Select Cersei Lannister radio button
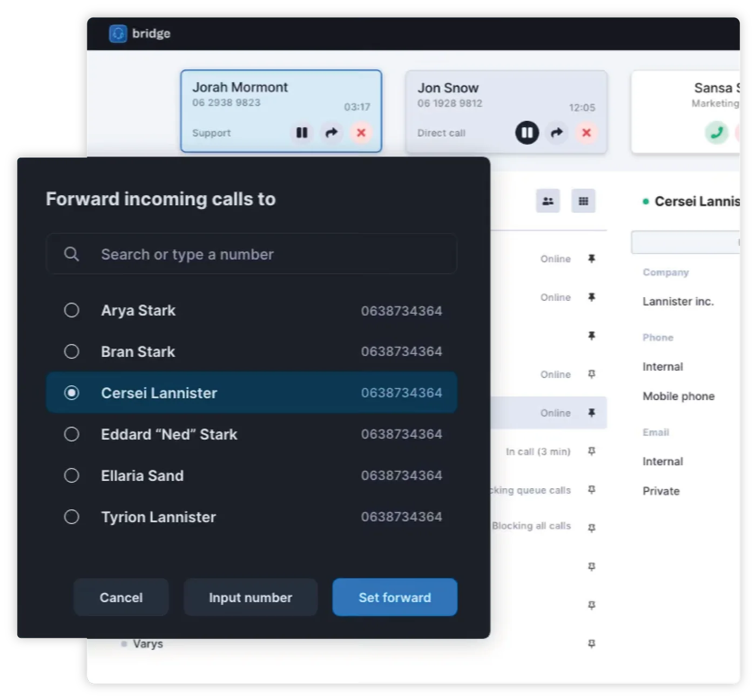The width and height of the screenshot is (756, 700). [x=71, y=393]
